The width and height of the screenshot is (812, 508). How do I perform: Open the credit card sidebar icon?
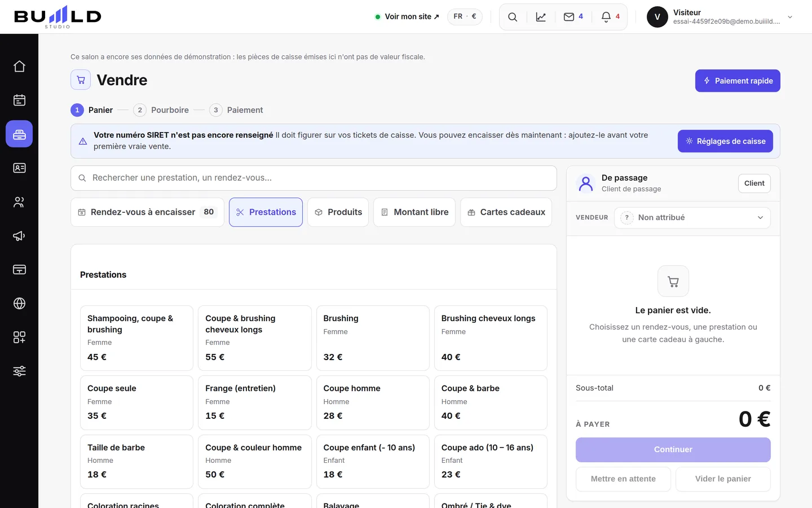click(19, 270)
